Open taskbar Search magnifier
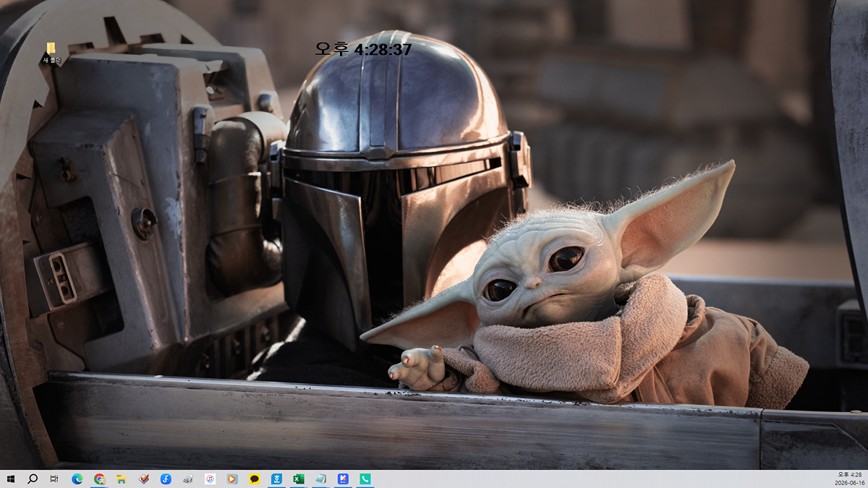The image size is (868, 488). [33, 479]
